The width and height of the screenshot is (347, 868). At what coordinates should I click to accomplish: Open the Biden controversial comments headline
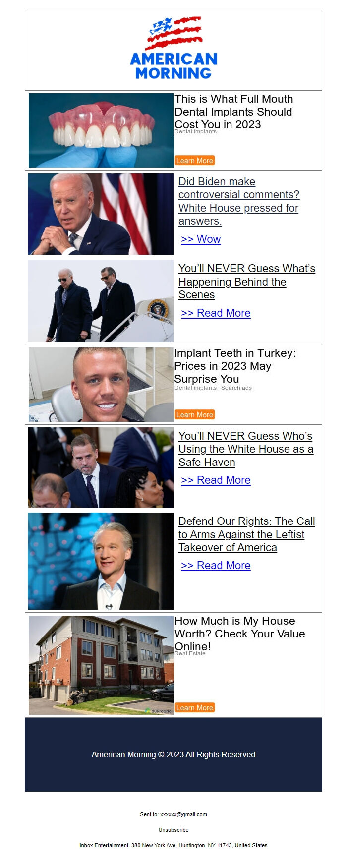(x=239, y=201)
